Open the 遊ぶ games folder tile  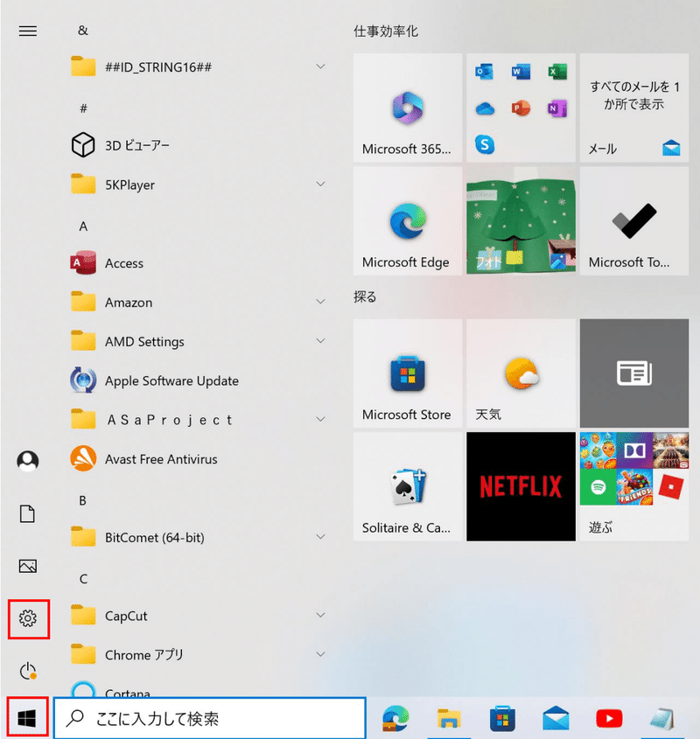[634, 486]
